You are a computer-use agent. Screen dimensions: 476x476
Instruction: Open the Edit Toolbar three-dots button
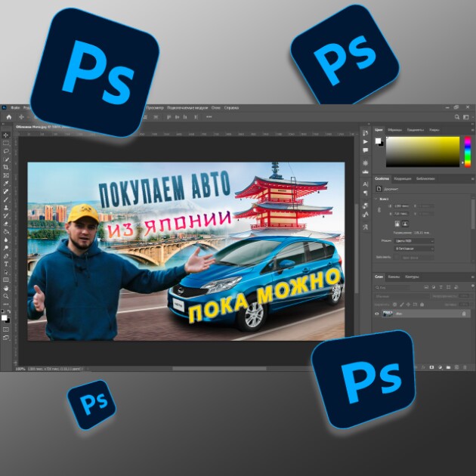(6, 304)
